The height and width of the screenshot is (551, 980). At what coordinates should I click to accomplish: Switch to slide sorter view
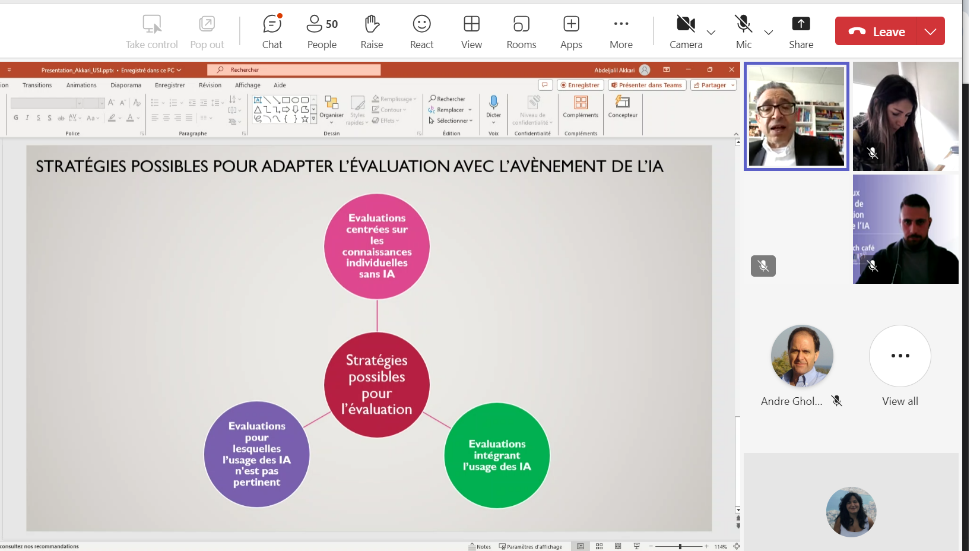599,546
